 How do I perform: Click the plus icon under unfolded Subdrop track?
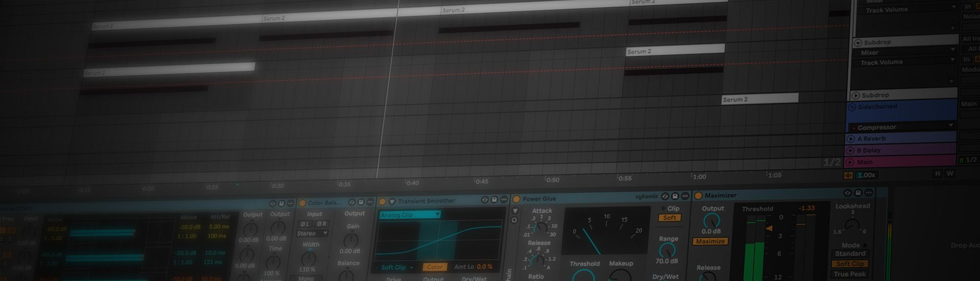click(x=952, y=81)
